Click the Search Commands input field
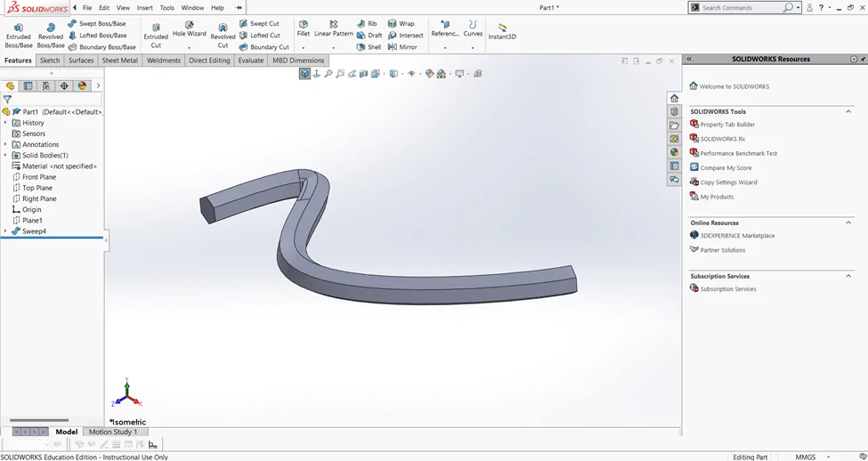868x461 pixels. point(741,8)
